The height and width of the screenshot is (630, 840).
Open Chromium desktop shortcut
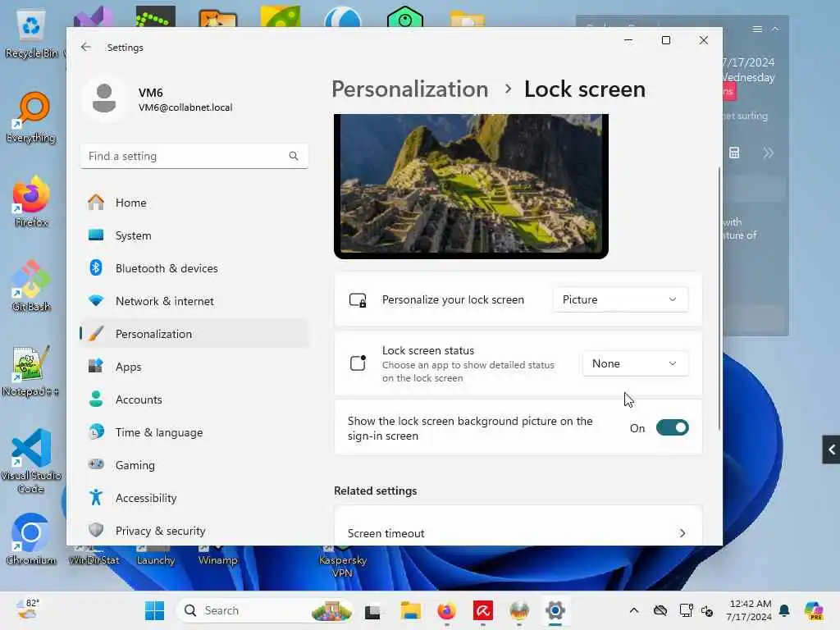[x=31, y=540]
